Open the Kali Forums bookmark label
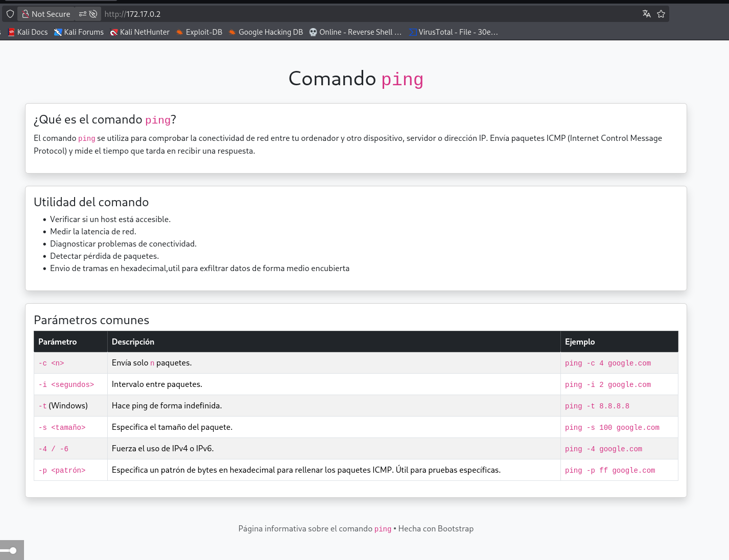The height and width of the screenshot is (560, 729). (84, 32)
